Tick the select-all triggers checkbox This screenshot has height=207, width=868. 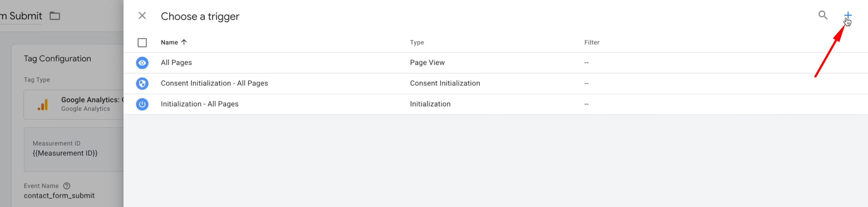(x=142, y=43)
